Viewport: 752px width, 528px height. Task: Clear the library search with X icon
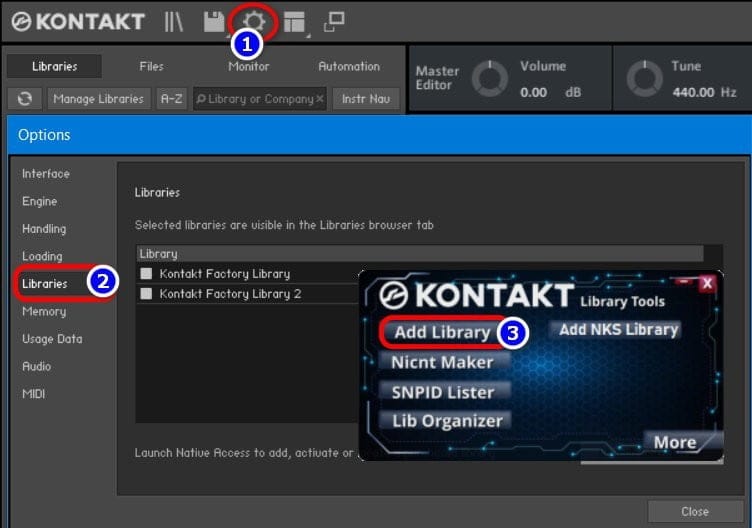pos(320,99)
